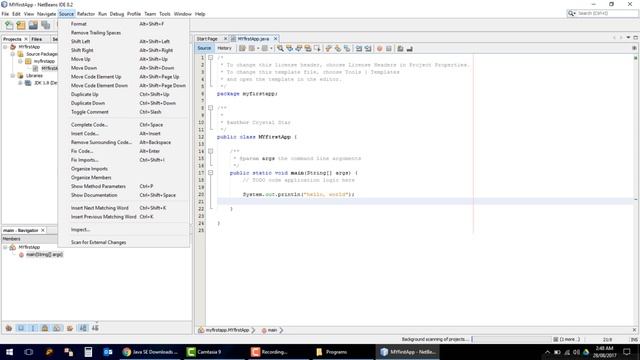Click the (1 more...) status link
The width and height of the screenshot is (640, 360).
569,339
